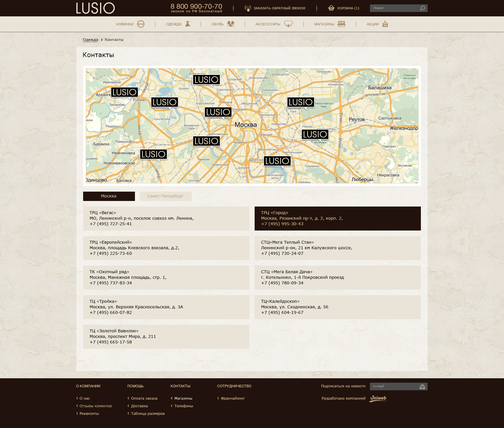Click the callback phone icon

[x=248, y=8]
